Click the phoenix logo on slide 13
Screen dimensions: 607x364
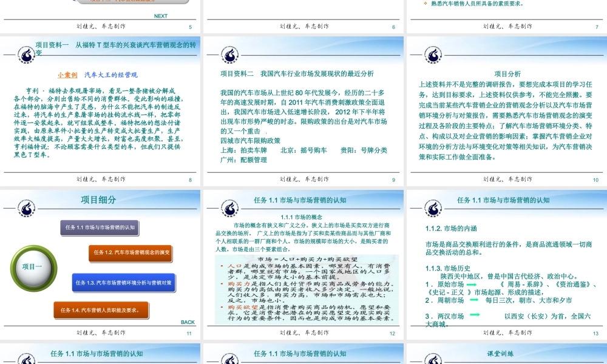[433, 208]
